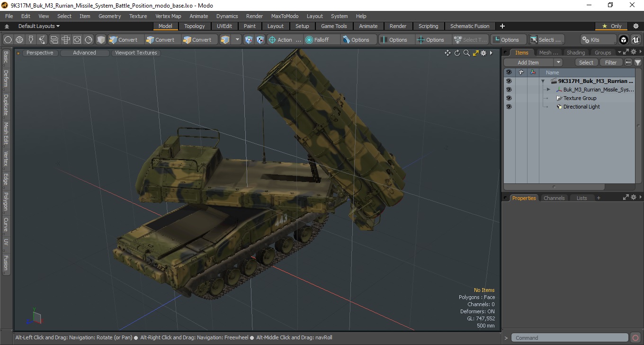Click the Select button in Items panel
The image size is (644, 345).
586,63
